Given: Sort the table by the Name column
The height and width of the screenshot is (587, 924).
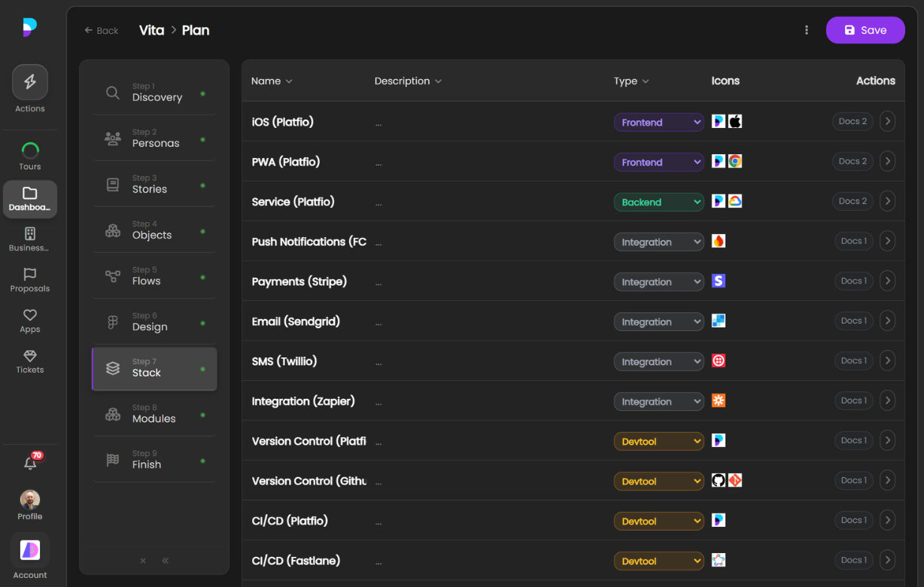Looking at the screenshot, I should coord(271,81).
